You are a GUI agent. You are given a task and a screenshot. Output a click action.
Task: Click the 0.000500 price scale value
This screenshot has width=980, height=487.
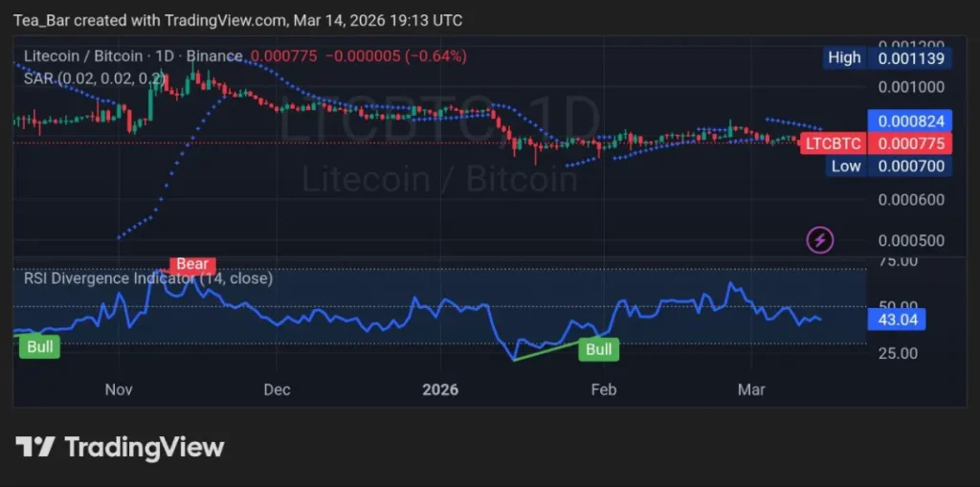point(911,241)
